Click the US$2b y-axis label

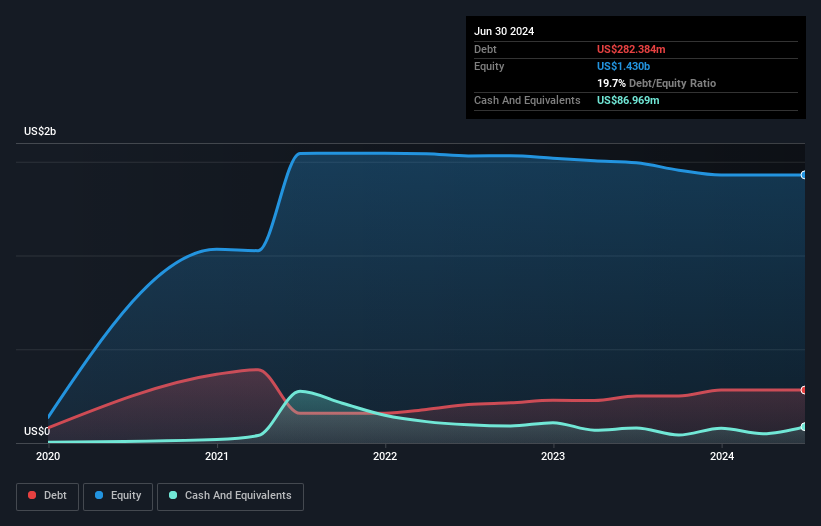[x=40, y=131]
